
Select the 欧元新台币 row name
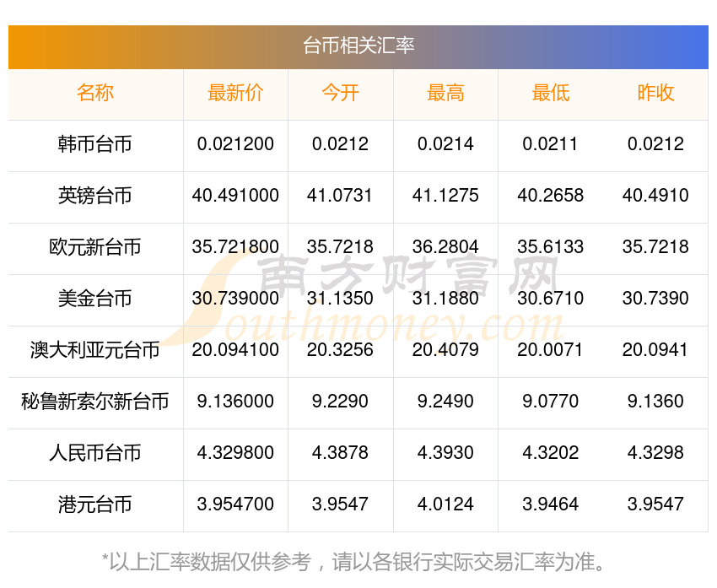pyautogui.click(x=95, y=247)
